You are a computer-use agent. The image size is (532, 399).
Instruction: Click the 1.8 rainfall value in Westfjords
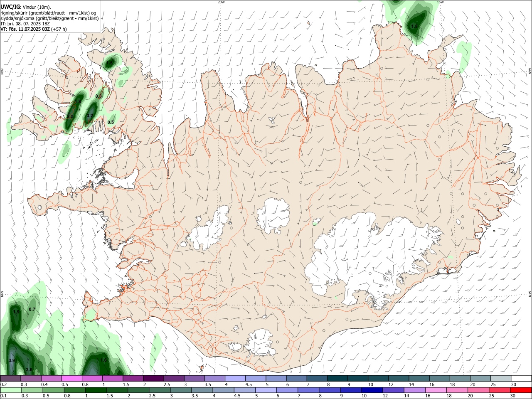point(78,101)
